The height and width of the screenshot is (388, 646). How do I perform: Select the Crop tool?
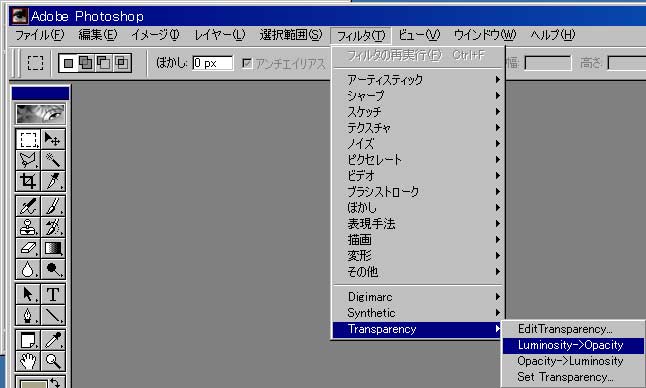(x=28, y=181)
